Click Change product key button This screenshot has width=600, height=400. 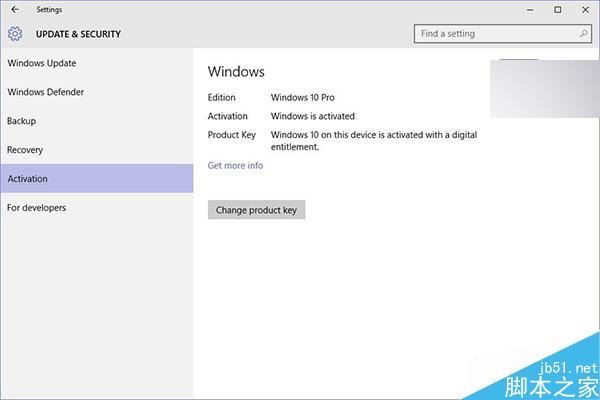(256, 210)
